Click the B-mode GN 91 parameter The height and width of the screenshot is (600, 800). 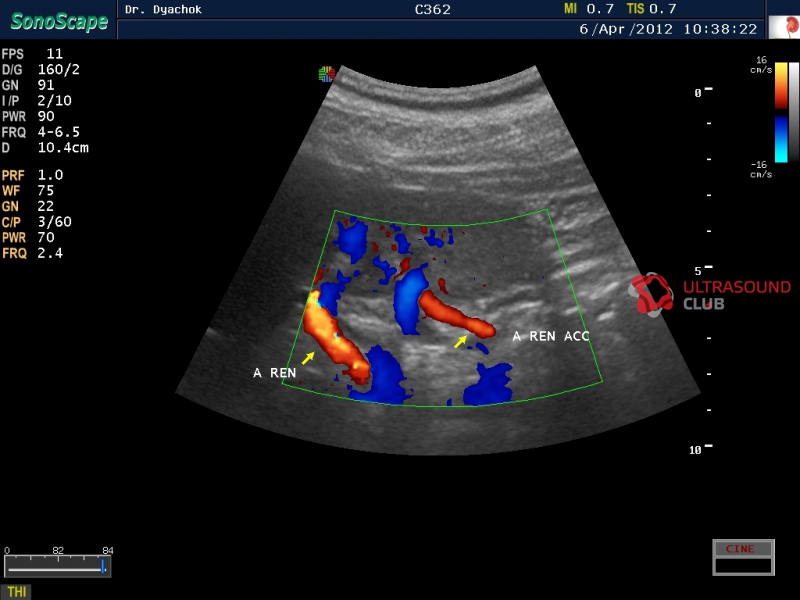tap(28, 85)
